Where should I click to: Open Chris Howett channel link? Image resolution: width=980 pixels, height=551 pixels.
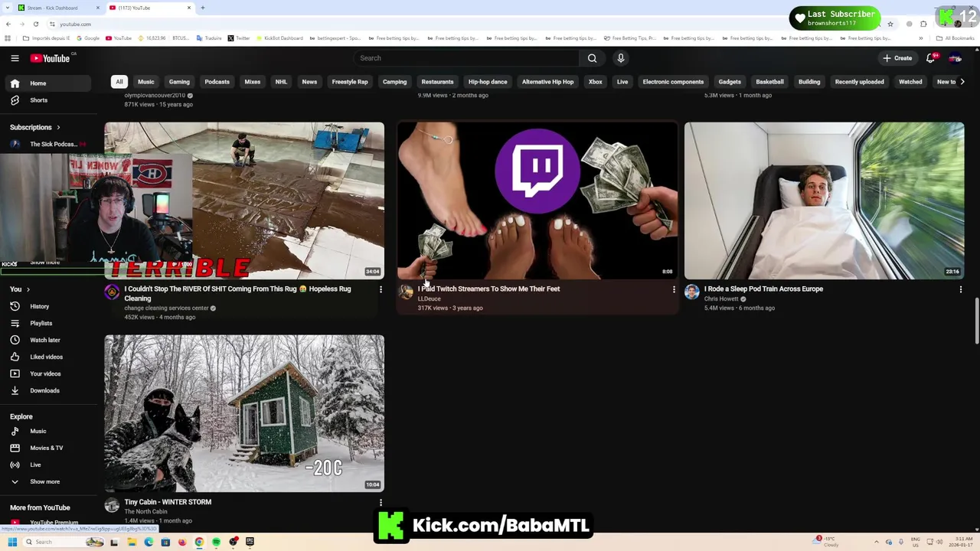pyautogui.click(x=721, y=299)
